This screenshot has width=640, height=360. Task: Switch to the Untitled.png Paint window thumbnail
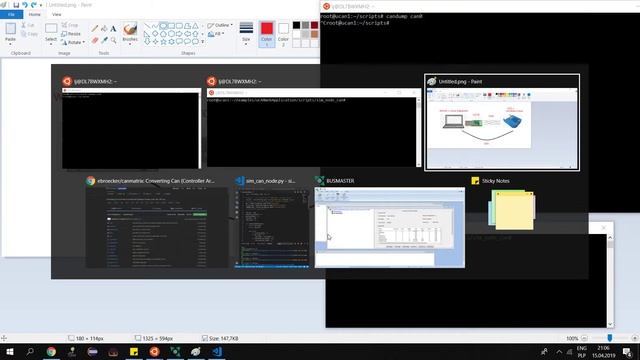pos(502,122)
